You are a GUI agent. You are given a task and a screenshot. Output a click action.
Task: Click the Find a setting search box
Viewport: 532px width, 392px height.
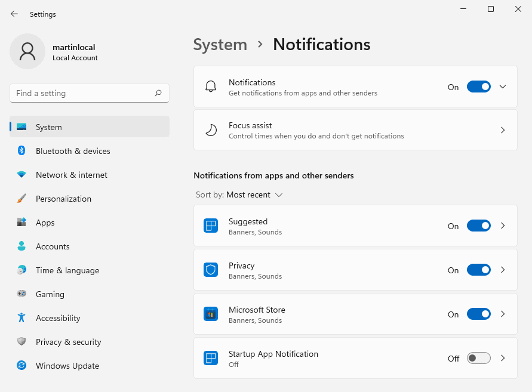click(90, 93)
